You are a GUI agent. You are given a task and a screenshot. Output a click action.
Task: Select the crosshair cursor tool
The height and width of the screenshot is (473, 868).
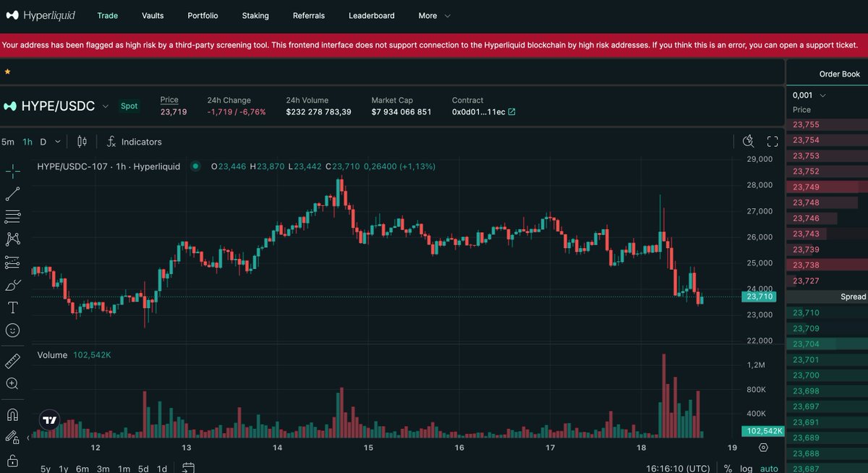12,171
